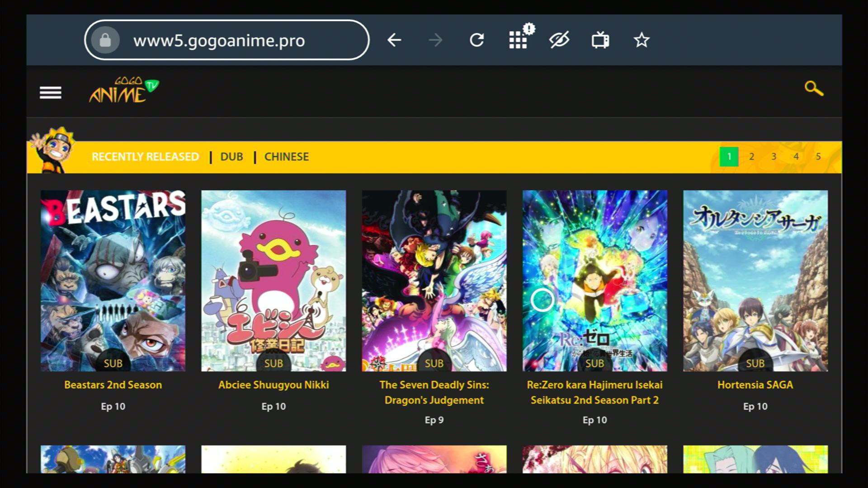Screen dimensions: 868x488
Task: Click the Beastars 2nd Season title link
Action: pyautogui.click(x=113, y=385)
